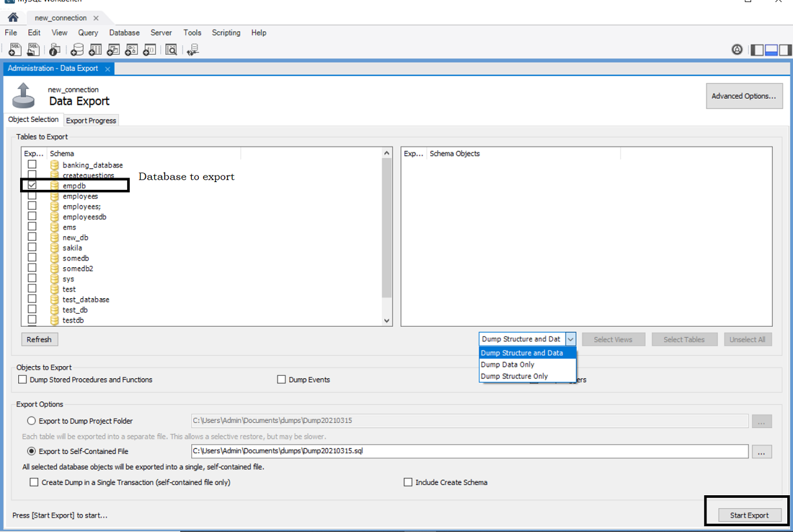Open the Query menu
This screenshot has width=793, height=532.
(x=88, y=33)
